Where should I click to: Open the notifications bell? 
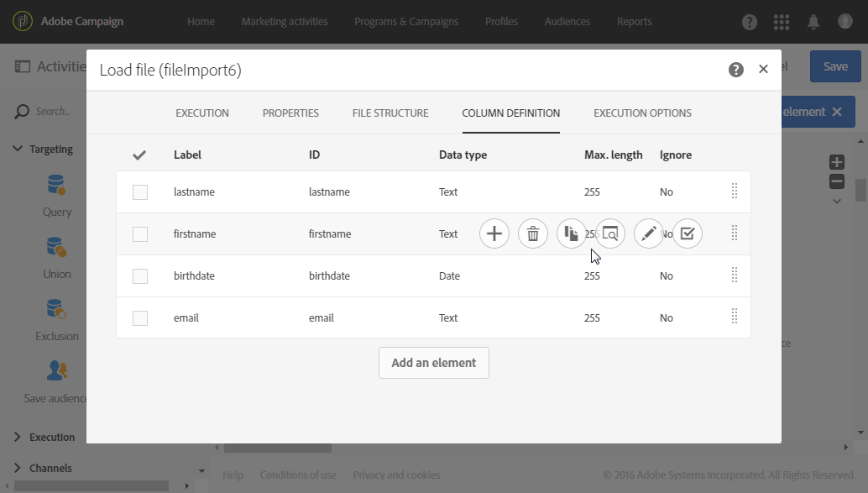[x=813, y=22]
